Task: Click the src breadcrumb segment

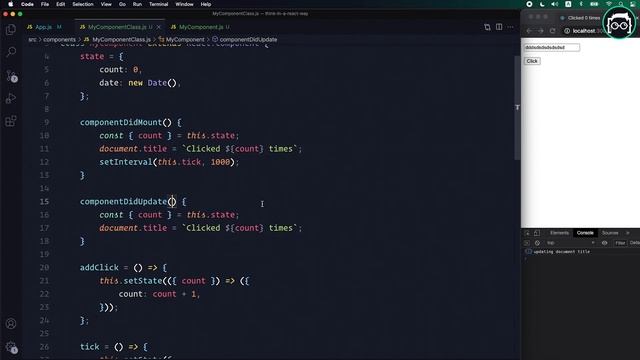Action: (x=32, y=40)
